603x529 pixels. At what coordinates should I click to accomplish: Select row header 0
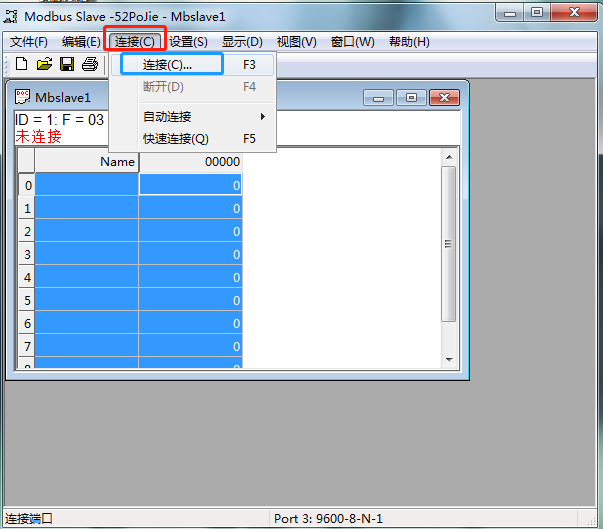tap(27, 185)
